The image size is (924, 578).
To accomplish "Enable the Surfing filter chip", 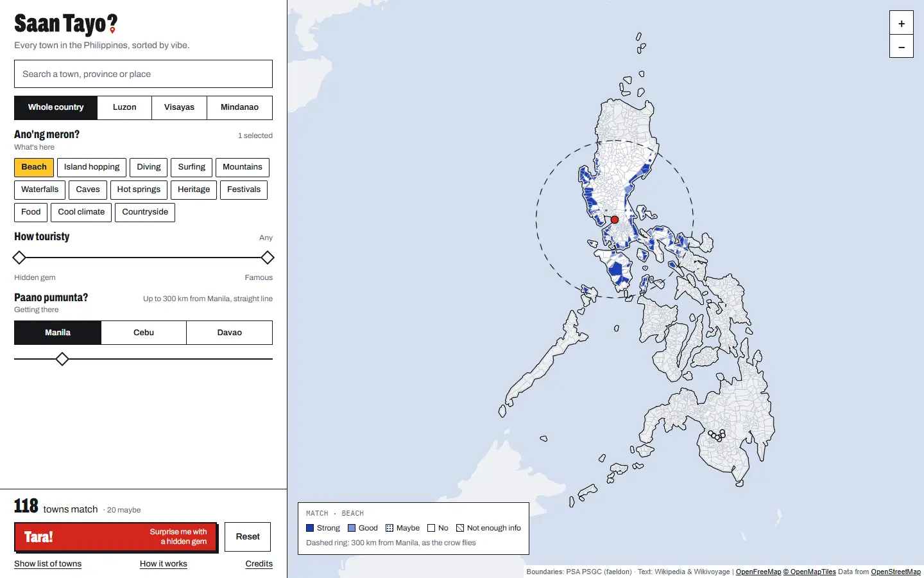I will click(x=192, y=167).
